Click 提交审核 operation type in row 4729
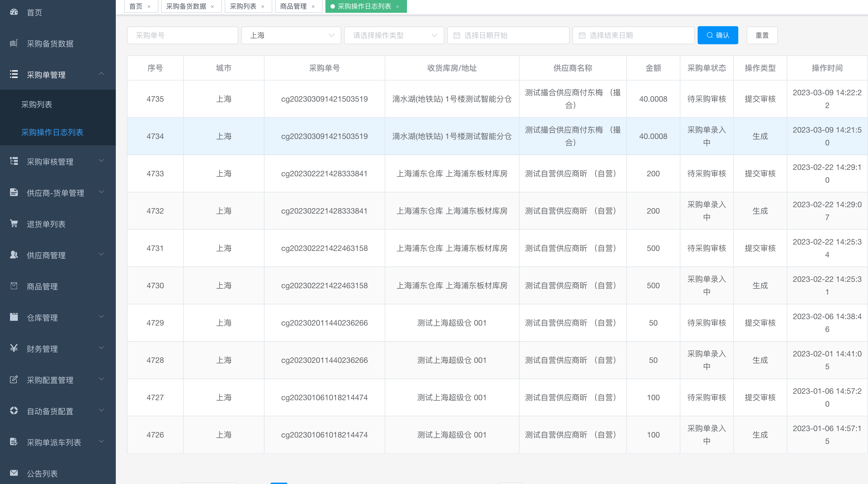Viewport: 868px width, 484px height. (760, 323)
